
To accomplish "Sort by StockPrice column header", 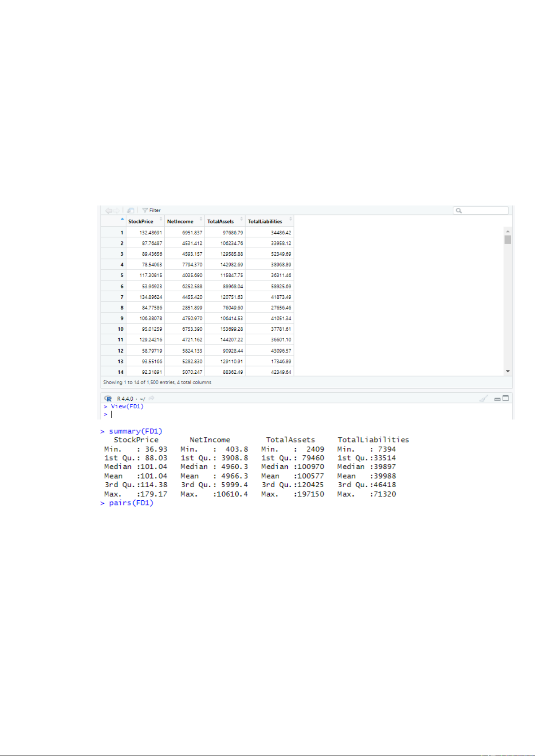I will pos(145,222).
